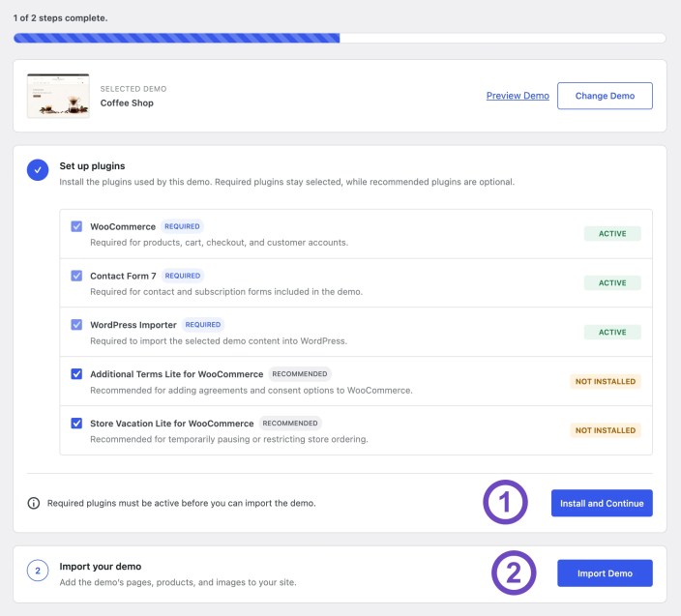681x616 pixels.
Task: Click the Change Demo button
Action: click(605, 96)
